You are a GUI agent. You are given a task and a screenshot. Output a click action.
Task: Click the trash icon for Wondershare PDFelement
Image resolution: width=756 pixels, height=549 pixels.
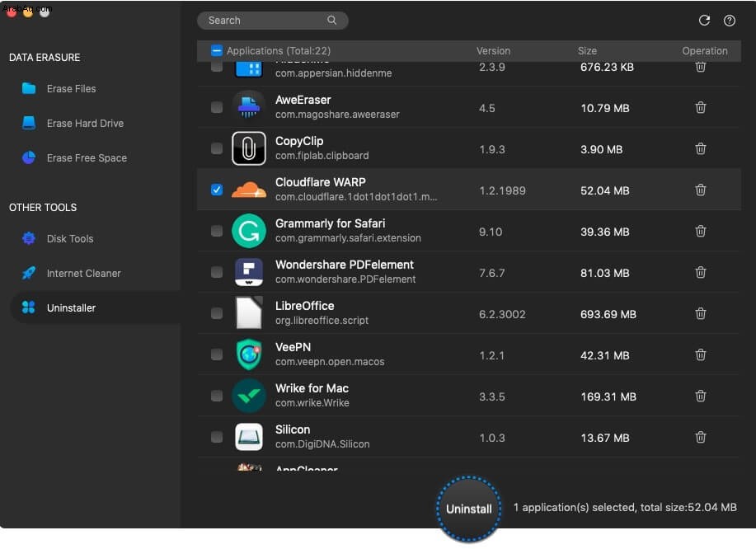[x=701, y=272]
